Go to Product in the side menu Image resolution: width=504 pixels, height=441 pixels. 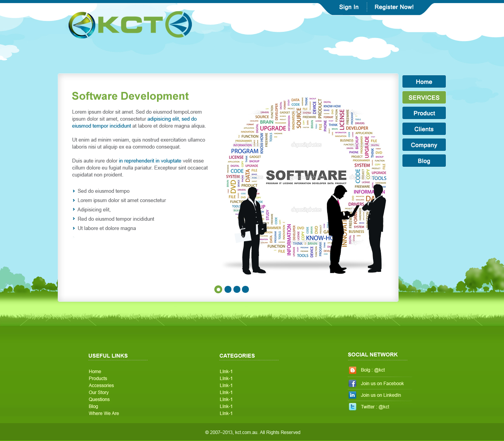click(424, 113)
